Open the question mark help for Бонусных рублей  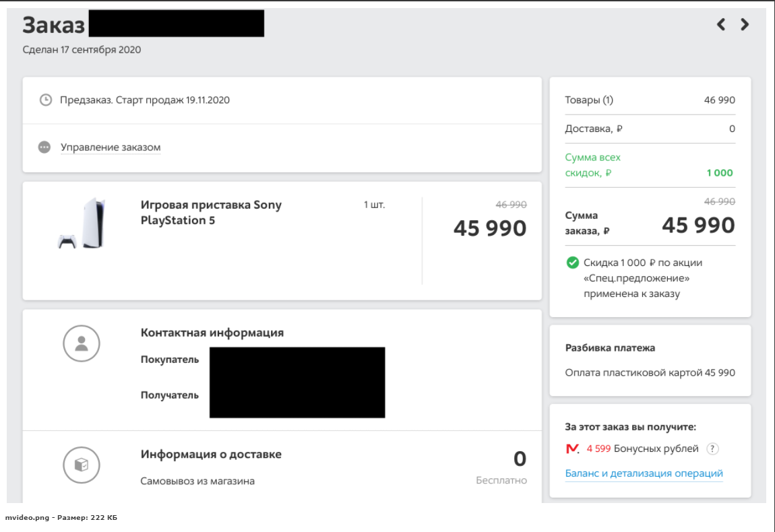point(712,449)
